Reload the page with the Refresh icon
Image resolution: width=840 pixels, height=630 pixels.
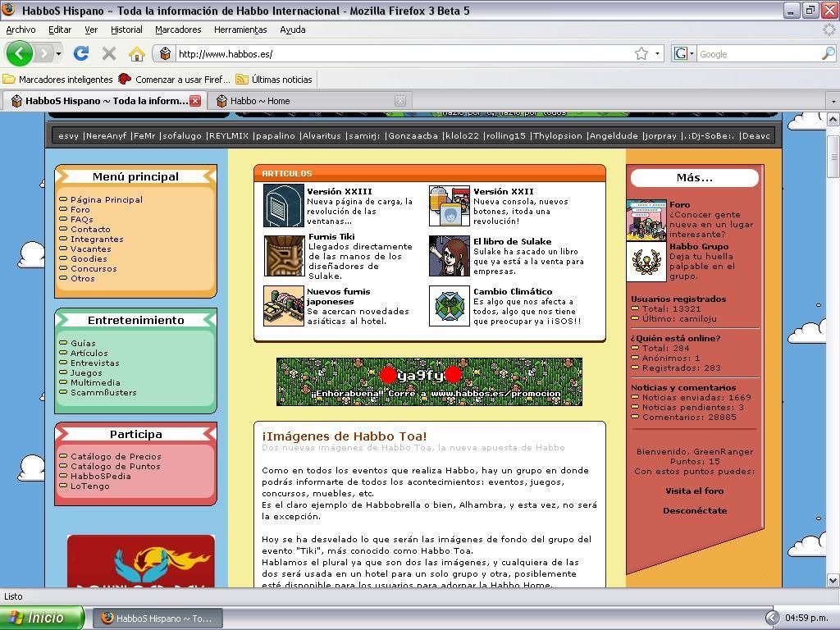tap(80, 53)
